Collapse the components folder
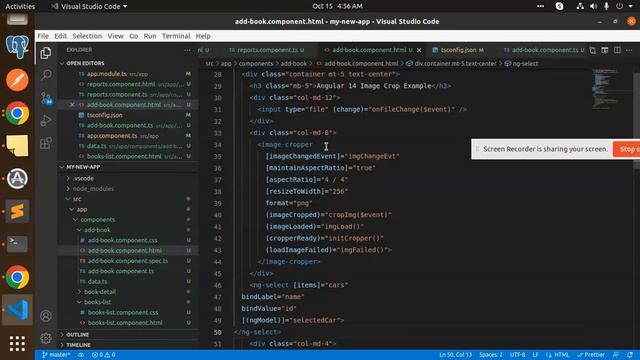 (x=97, y=220)
